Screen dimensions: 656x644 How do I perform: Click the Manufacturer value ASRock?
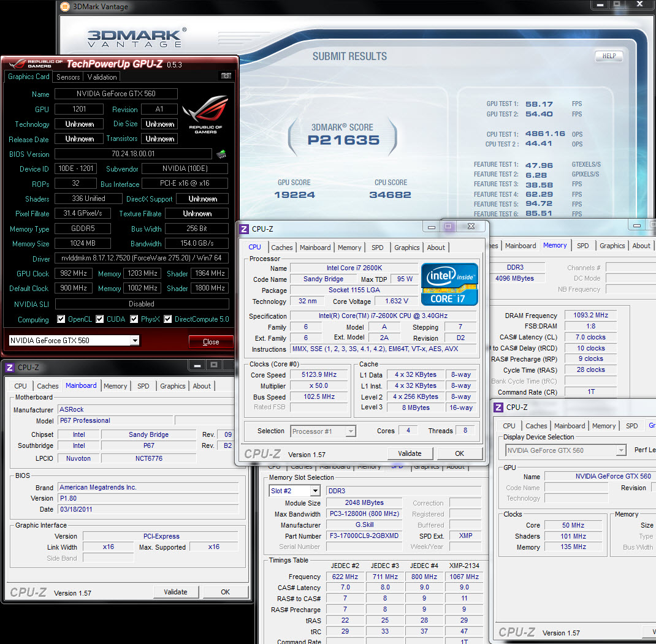147,409
